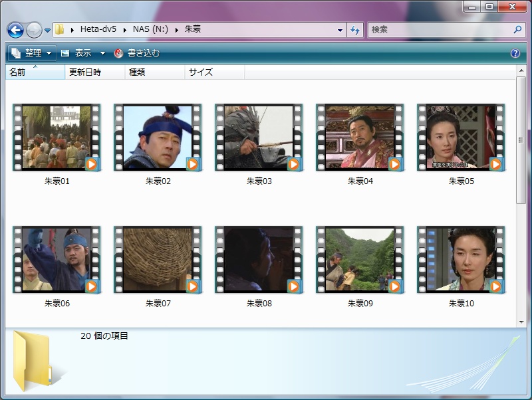Click the magnifier search icon
The width and height of the screenshot is (532, 400).
point(517,30)
